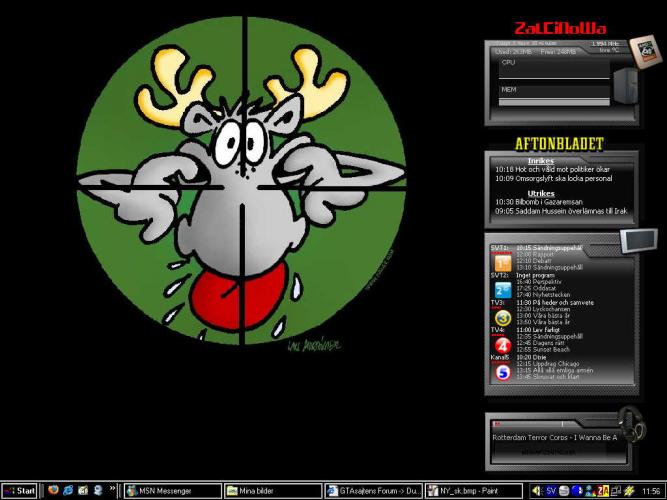Open the Utrikes news section heading
This screenshot has width=667, height=500.
pos(541,193)
